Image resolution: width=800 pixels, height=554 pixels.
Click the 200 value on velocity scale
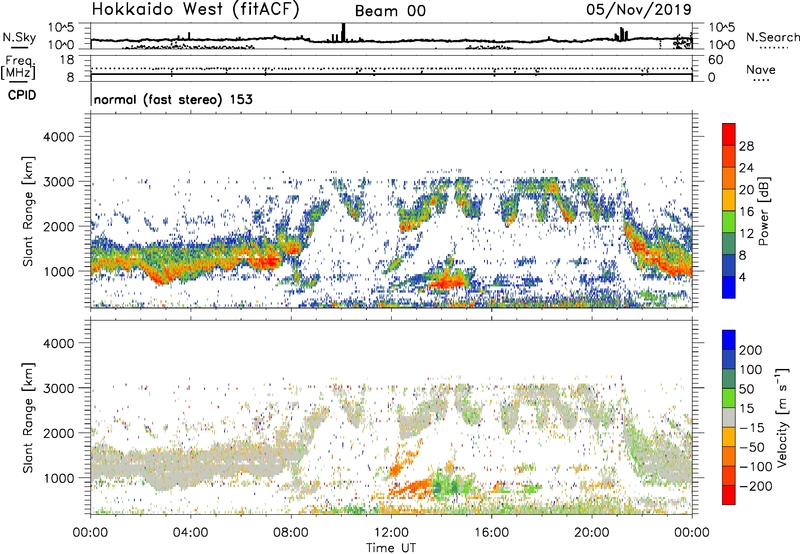click(x=751, y=350)
